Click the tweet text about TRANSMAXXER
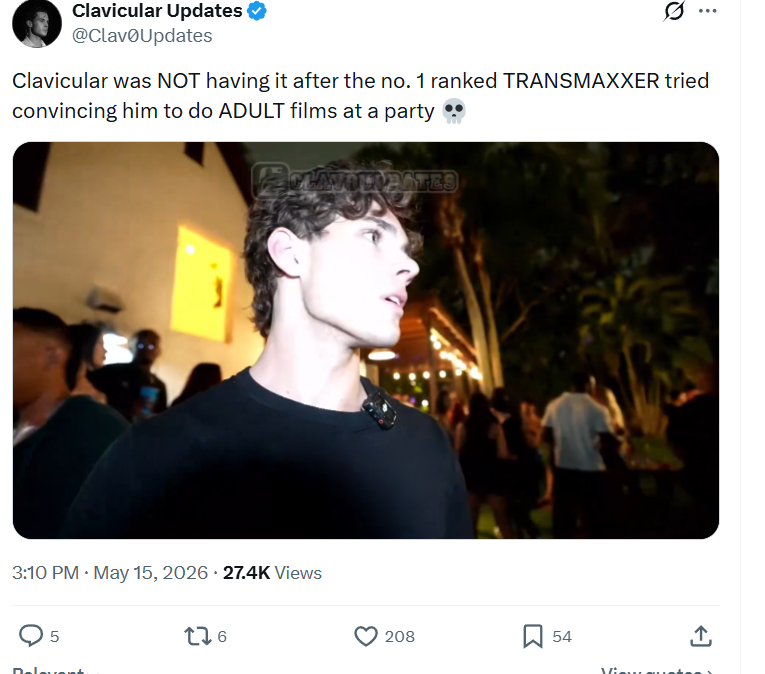 [x=361, y=96]
